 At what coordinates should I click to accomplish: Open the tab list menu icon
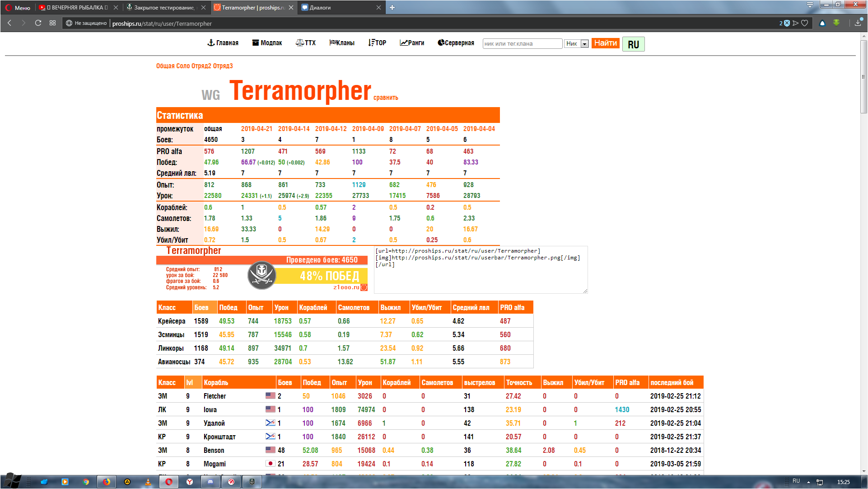click(810, 5)
